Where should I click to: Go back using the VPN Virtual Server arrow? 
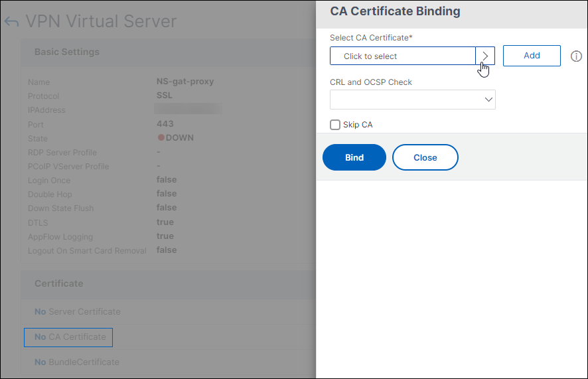click(x=11, y=22)
